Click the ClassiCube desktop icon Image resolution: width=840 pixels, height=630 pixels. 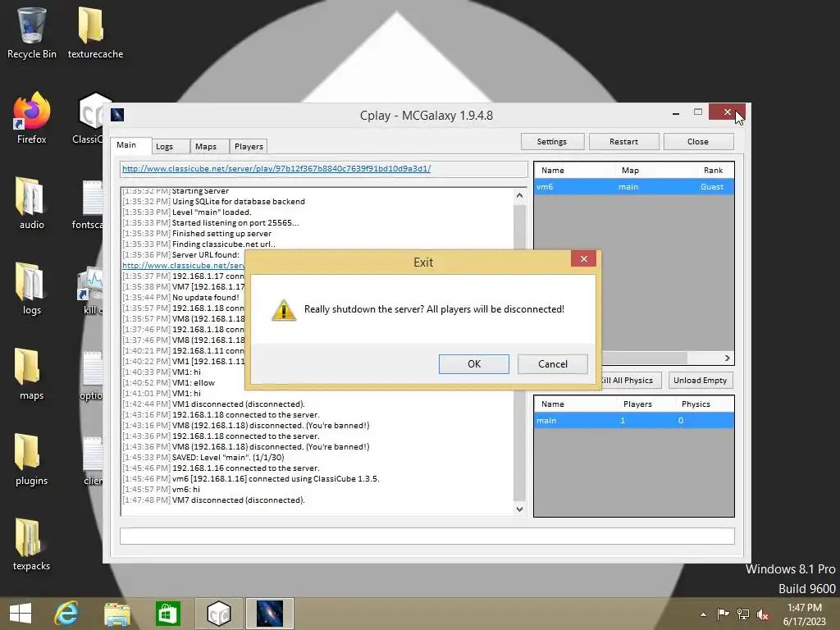(91, 118)
